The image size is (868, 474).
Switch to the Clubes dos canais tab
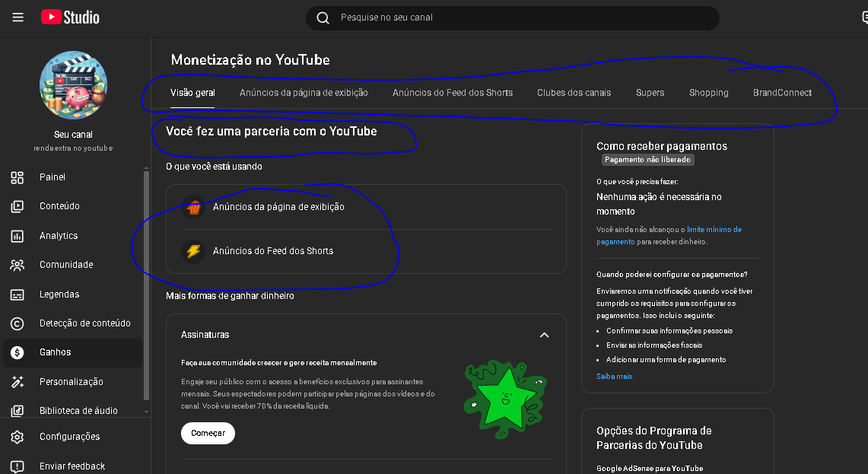tap(574, 93)
